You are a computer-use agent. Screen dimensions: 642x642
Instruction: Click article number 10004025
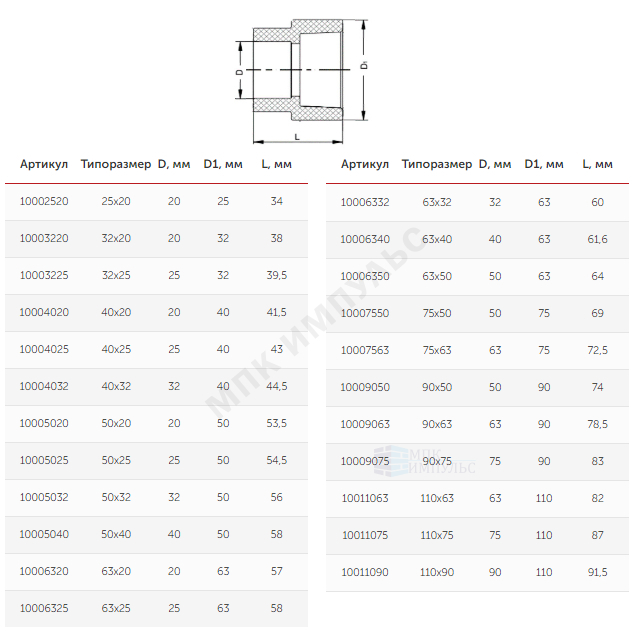point(44,349)
